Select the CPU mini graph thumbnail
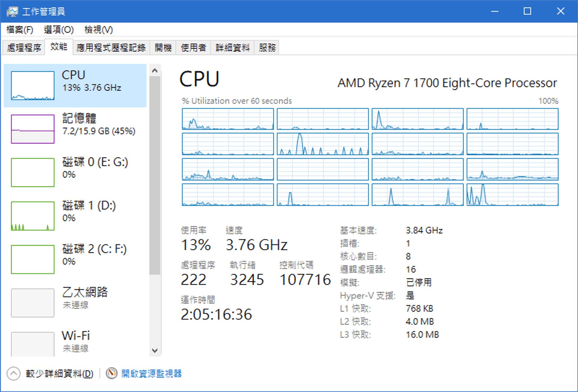This screenshot has height=392, width=578. 33,86
